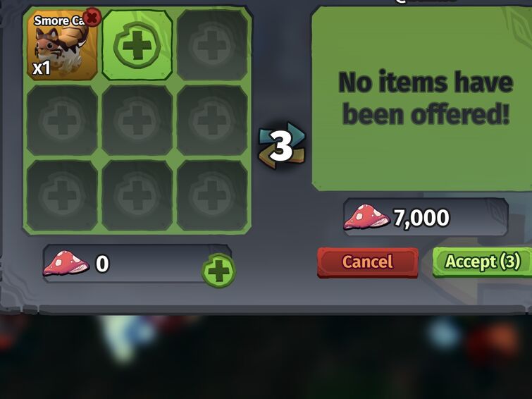This screenshot has width=532, height=399.
Task: Click the mushroom icon beside 0
Action: point(66,263)
